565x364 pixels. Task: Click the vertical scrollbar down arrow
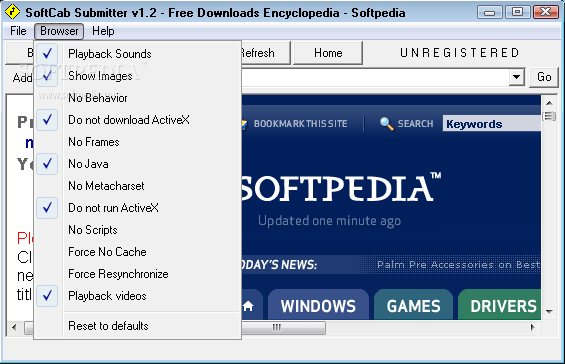click(x=549, y=311)
